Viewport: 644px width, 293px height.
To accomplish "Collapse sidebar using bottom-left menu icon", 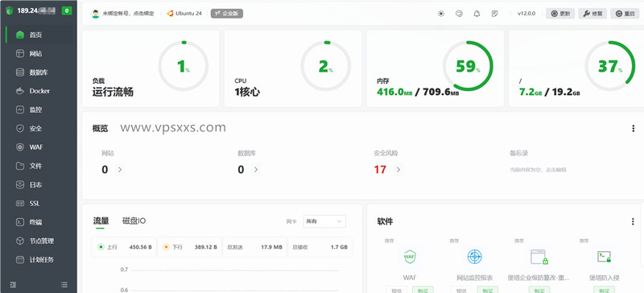I will click(13, 284).
